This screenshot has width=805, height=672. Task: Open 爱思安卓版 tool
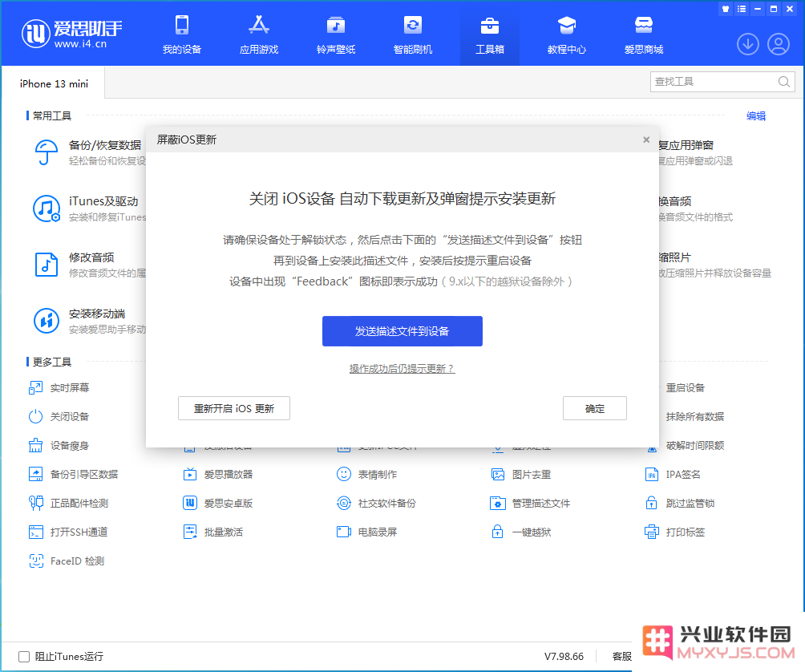[x=218, y=503]
